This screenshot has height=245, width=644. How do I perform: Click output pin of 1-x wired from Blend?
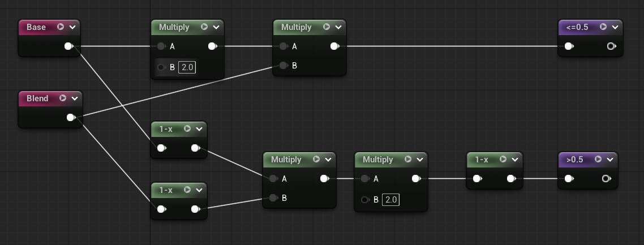pos(196,209)
